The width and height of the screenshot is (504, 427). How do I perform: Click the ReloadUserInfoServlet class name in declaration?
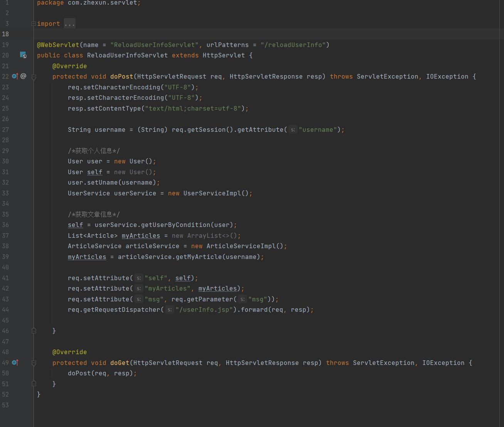coord(128,55)
